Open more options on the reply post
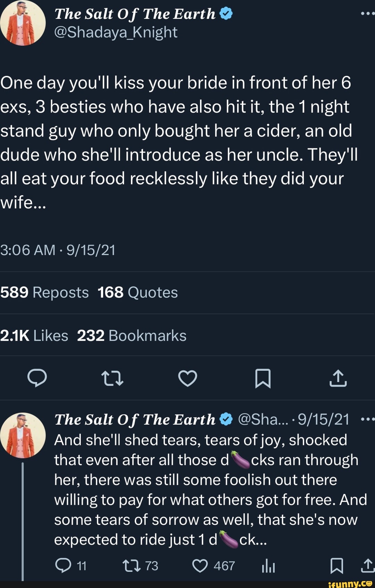375x588 pixels. pos(367,419)
